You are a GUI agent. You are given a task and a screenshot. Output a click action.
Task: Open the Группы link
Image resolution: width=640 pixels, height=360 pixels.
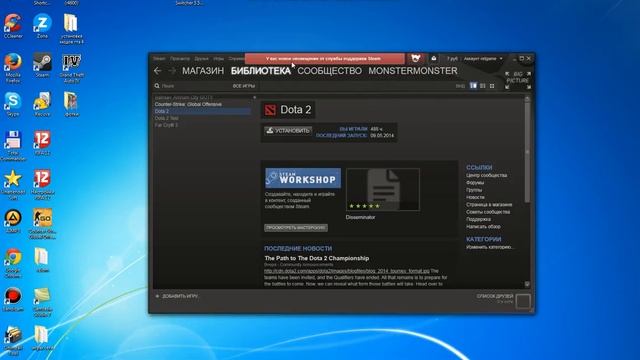click(474, 190)
